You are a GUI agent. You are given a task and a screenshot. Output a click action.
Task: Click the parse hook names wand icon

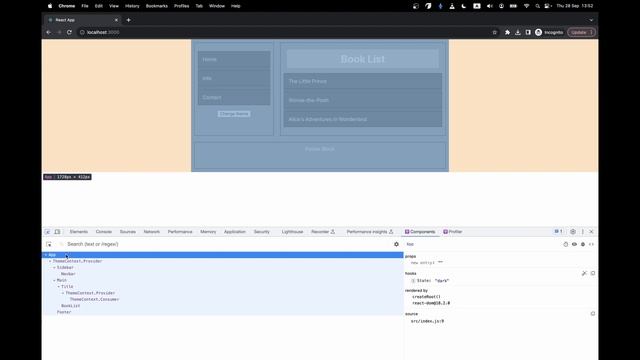pyautogui.click(x=584, y=273)
